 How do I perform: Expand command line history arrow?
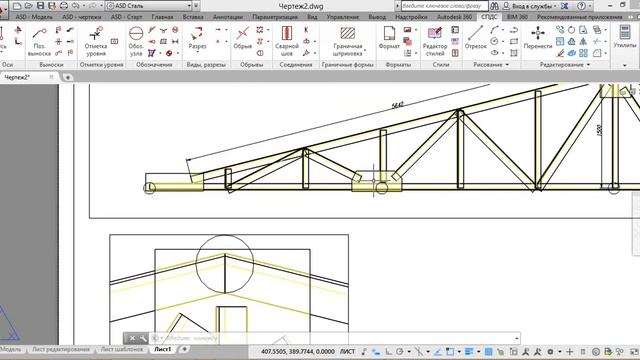click(x=517, y=338)
